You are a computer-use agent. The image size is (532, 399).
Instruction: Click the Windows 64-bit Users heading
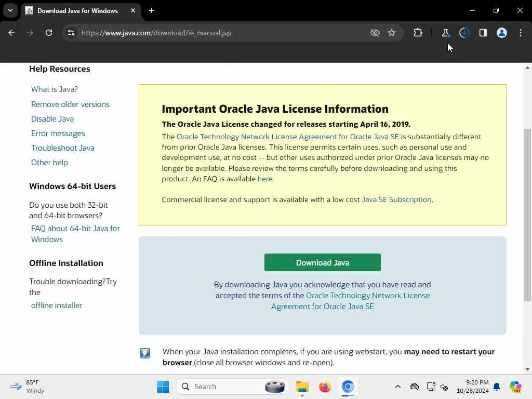[x=73, y=187]
